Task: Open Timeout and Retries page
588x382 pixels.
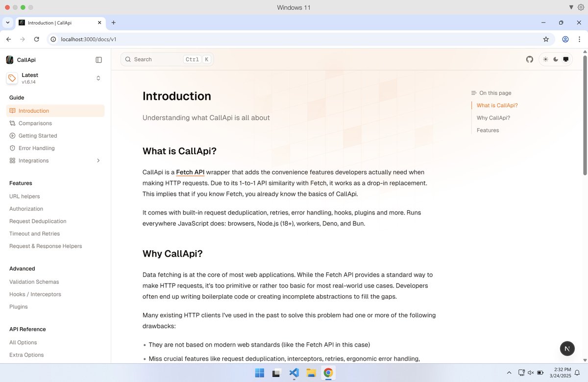Action: click(x=34, y=234)
